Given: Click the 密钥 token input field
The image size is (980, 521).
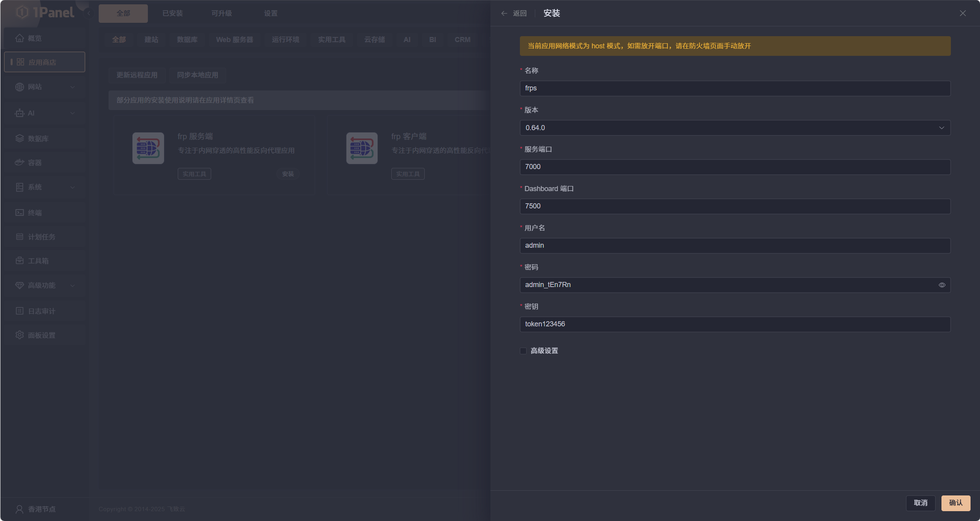Looking at the screenshot, I should click(735, 324).
